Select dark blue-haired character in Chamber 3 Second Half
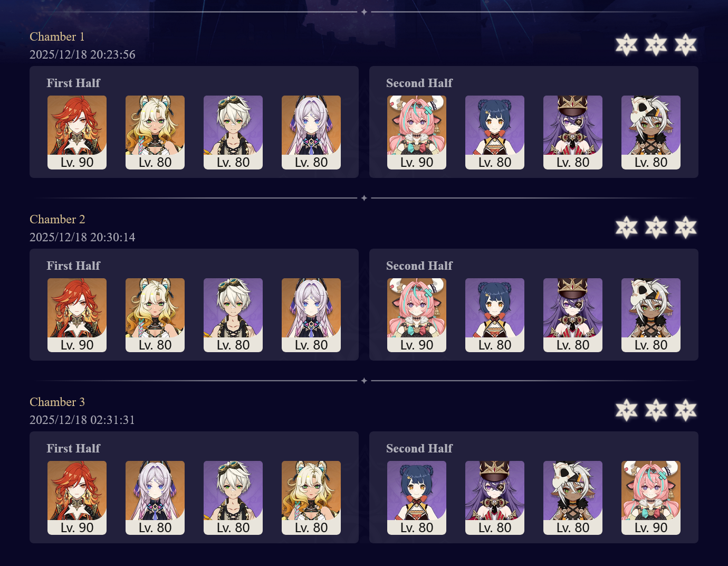Screen dimensions: 728x566 point(417,498)
